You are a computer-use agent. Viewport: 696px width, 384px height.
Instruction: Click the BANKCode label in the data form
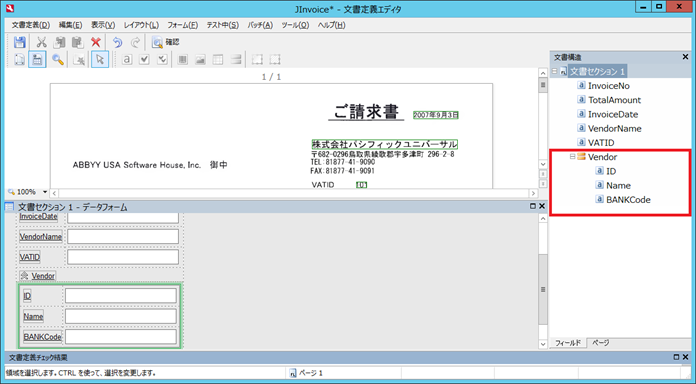42,337
